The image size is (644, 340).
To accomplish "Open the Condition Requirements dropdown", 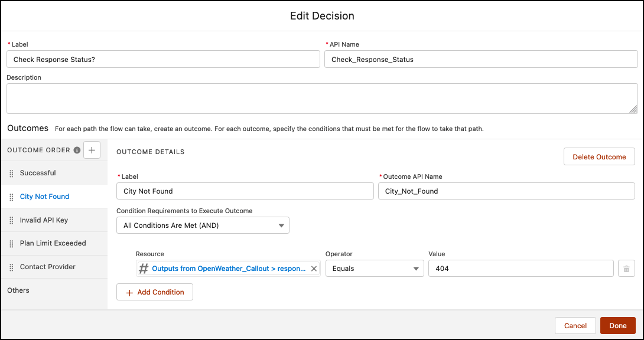I will [203, 225].
